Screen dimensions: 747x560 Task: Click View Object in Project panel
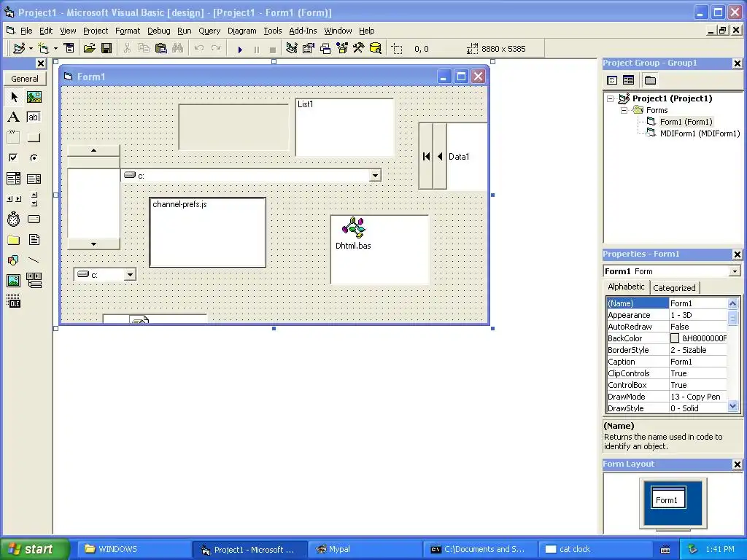pos(628,80)
